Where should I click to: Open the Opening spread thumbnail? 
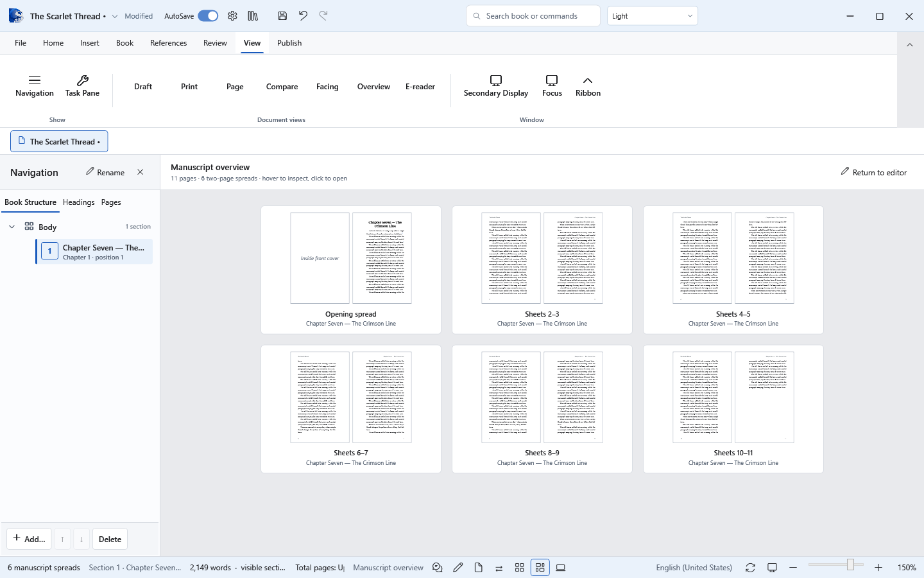[351, 270]
